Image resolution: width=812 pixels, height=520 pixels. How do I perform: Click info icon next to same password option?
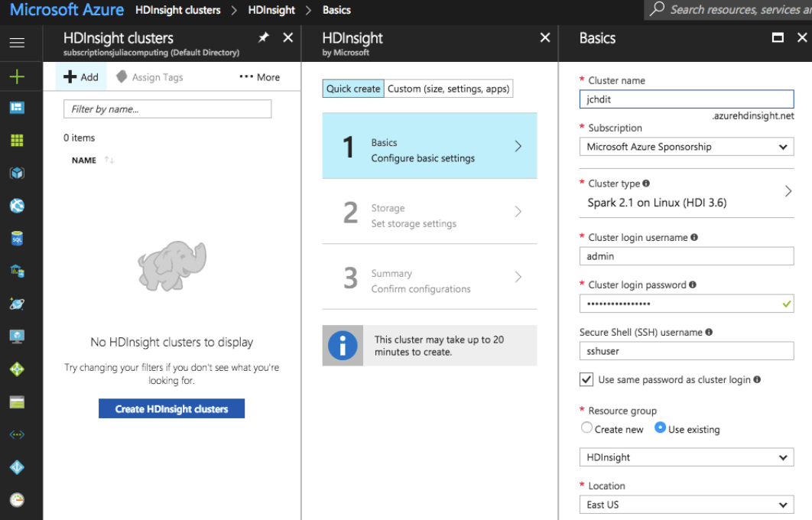pos(757,379)
